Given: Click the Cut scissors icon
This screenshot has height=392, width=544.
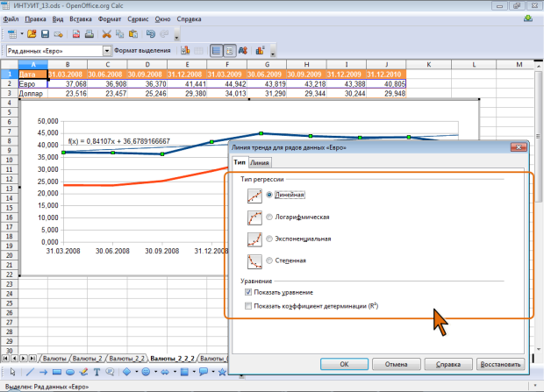Looking at the screenshot, I should coord(106,34).
